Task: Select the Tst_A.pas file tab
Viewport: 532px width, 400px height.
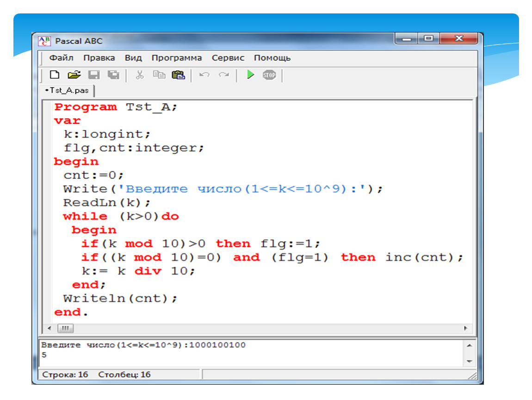Action: pos(68,90)
